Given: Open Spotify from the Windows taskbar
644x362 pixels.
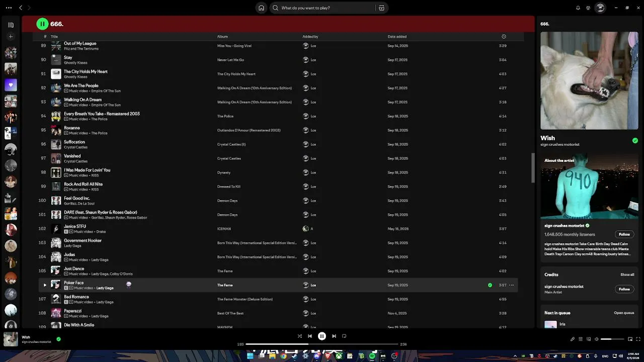Looking at the screenshot, I should (372, 356).
